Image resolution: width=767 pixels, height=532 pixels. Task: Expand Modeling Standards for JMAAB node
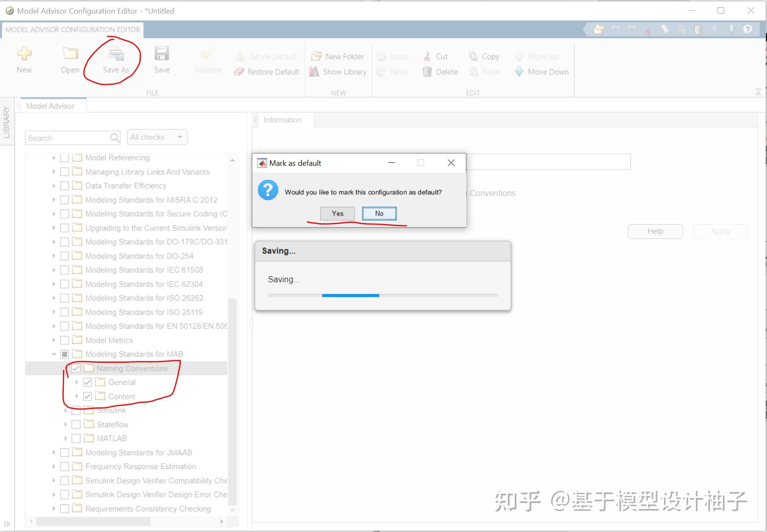click(x=54, y=452)
